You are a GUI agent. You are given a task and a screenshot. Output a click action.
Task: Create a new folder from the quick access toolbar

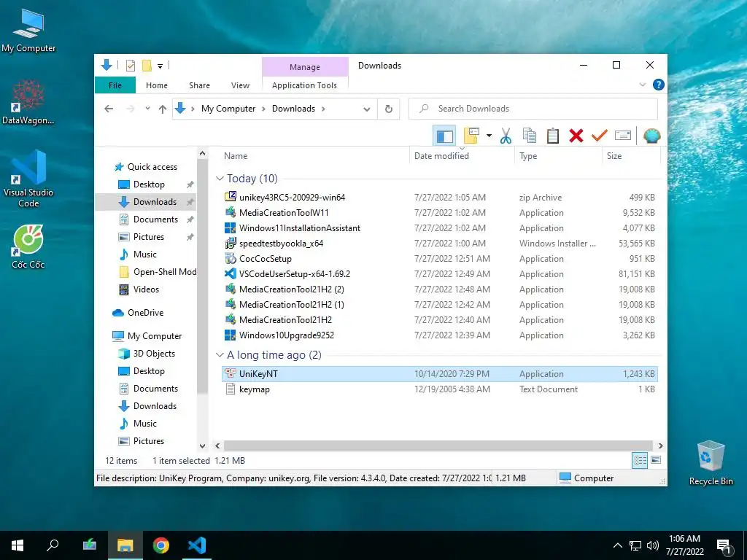(147, 65)
